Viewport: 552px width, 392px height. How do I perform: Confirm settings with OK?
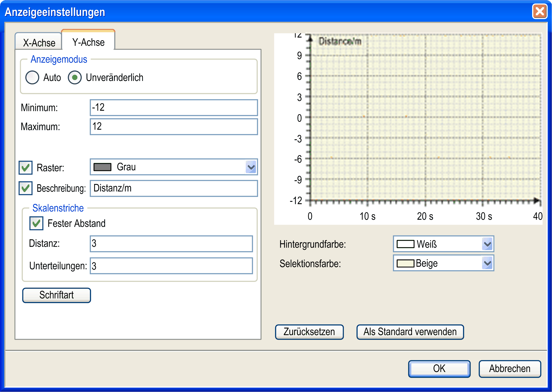click(439, 369)
